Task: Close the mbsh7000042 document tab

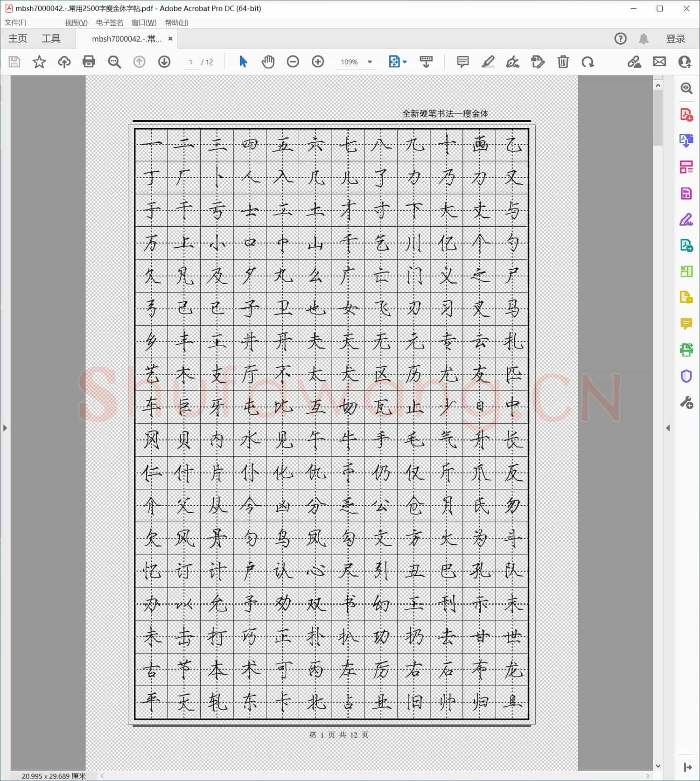Action: (170, 39)
